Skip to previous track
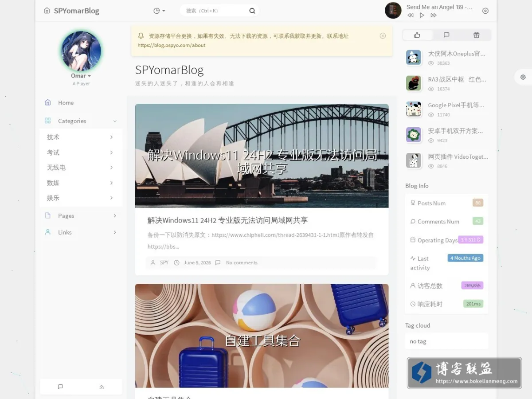Viewport: 532px width, 399px height. click(x=411, y=15)
